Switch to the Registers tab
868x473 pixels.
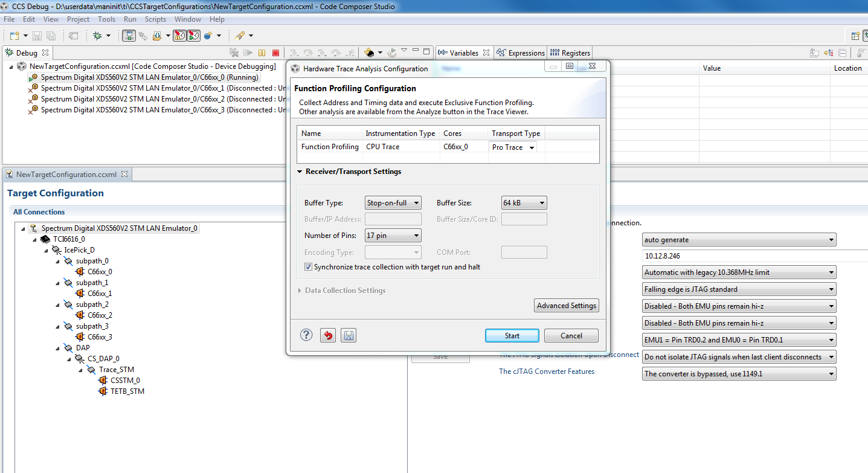570,53
